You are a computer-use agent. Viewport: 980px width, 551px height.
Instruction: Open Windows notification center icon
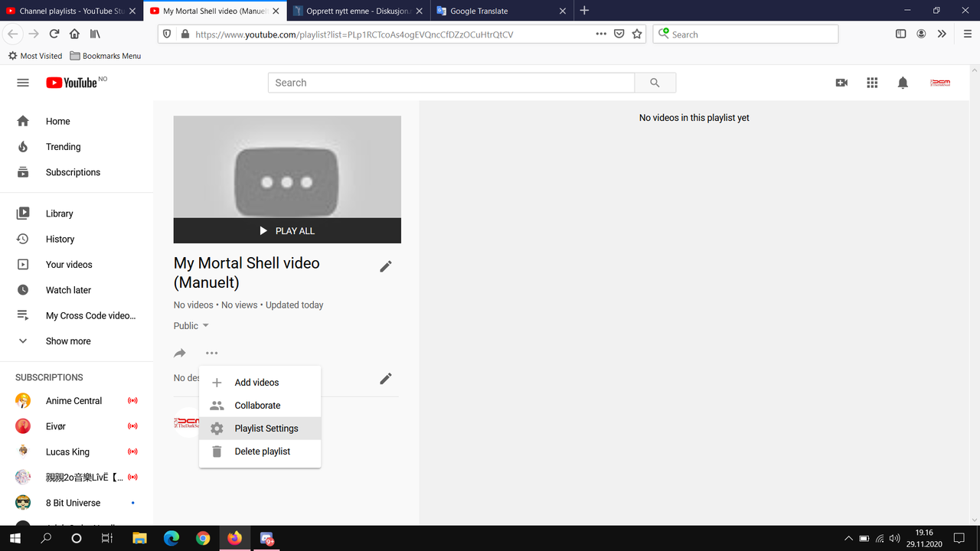click(959, 538)
